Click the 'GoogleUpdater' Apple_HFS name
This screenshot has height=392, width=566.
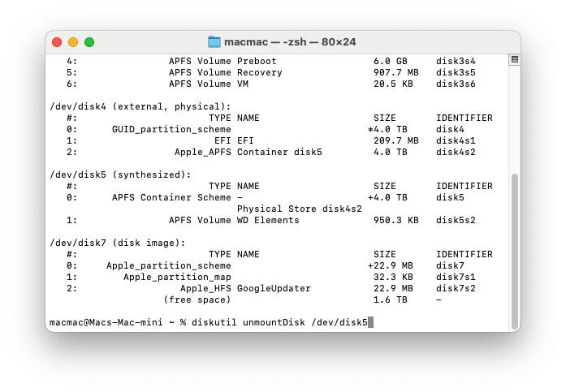274,288
